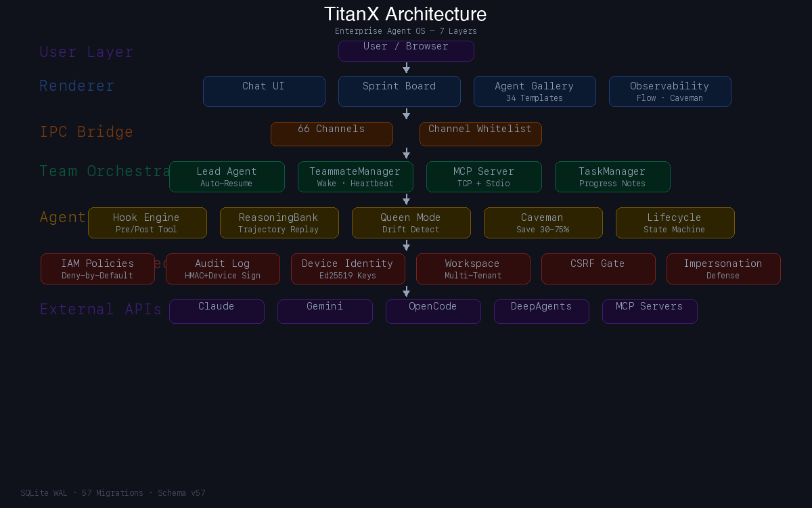Select the Observability node
The height and width of the screenshot is (508, 812).
pos(670,91)
